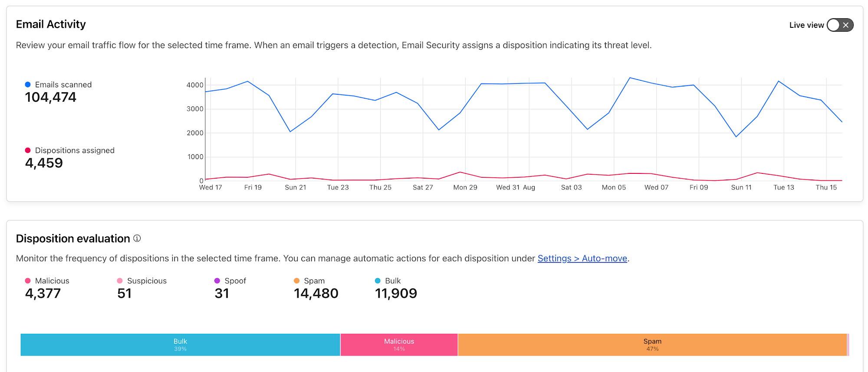This screenshot has width=868, height=372.
Task: Click the Malicious legend dot
Action: click(x=28, y=281)
